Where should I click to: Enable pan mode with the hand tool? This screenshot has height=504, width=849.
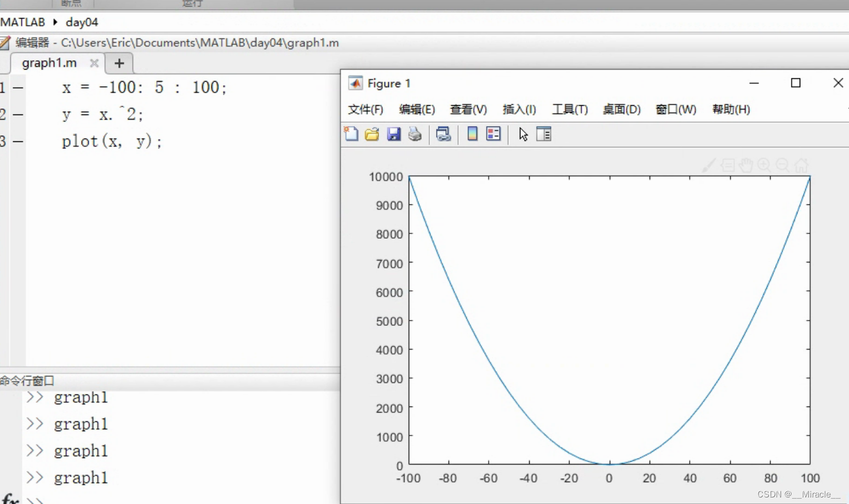(746, 165)
